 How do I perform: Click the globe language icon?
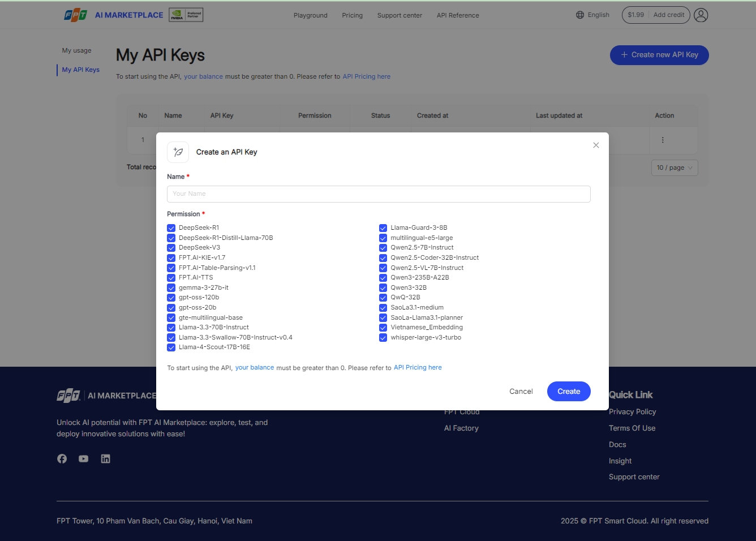580,15
